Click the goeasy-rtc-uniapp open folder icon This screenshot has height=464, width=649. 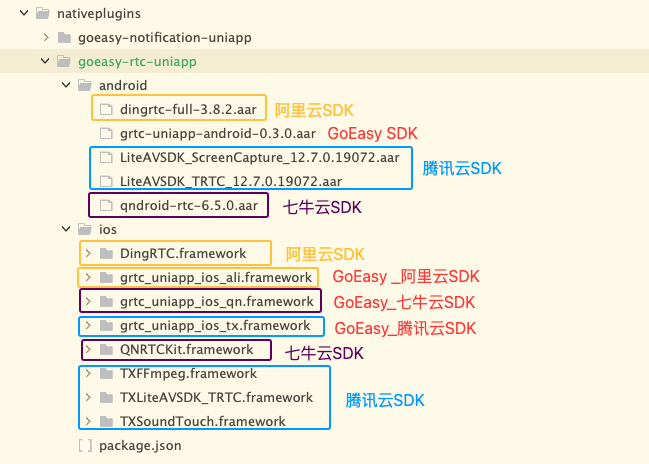64,61
